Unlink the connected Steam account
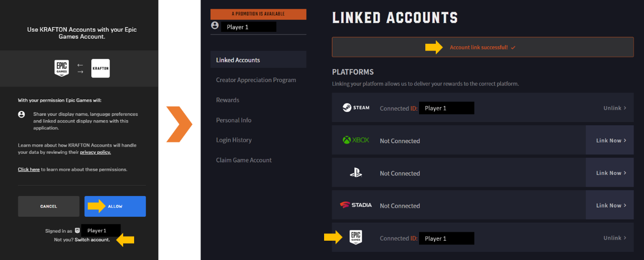 click(615, 108)
